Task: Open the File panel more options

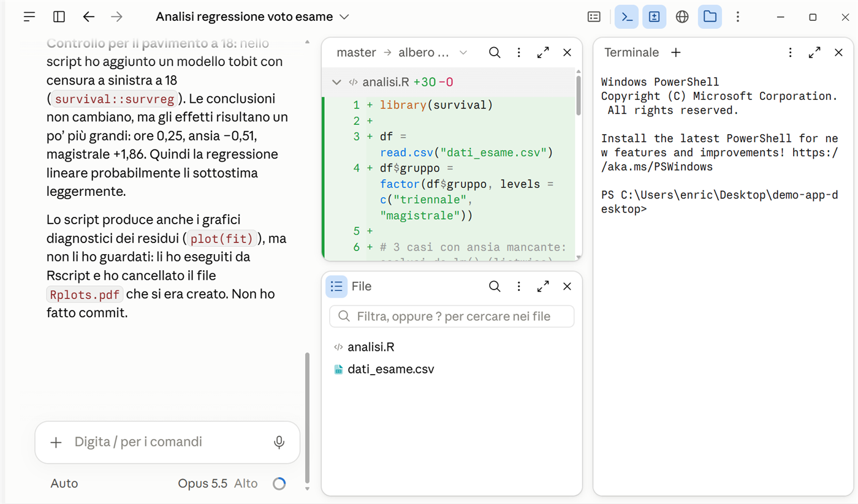Action: (518, 287)
